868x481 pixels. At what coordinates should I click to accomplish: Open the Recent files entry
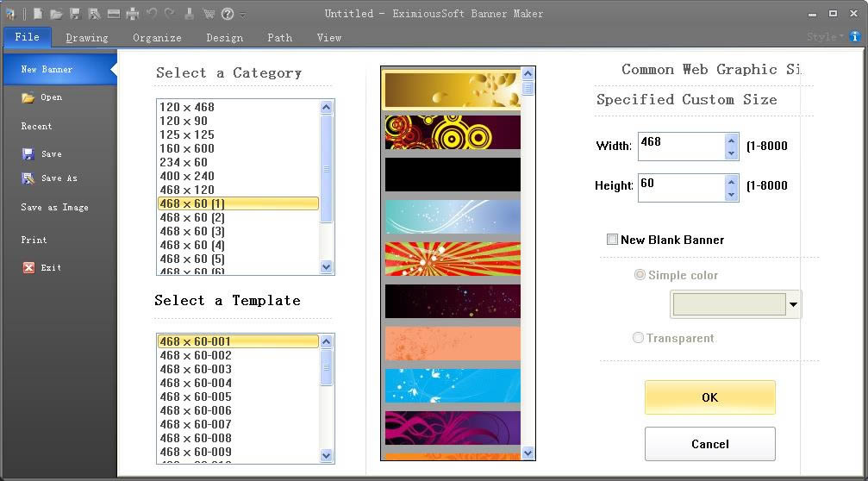tap(36, 126)
